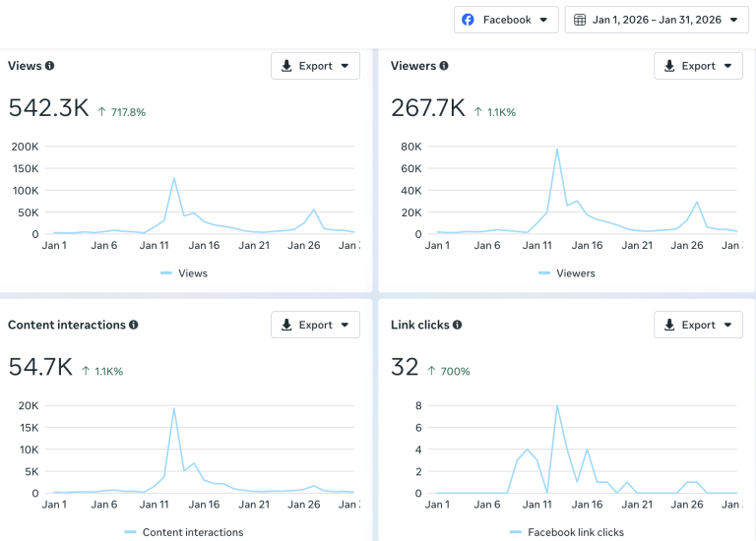Expand Link clicks Export dropdown arrow
This screenshot has height=541, width=756.
point(727,325)
